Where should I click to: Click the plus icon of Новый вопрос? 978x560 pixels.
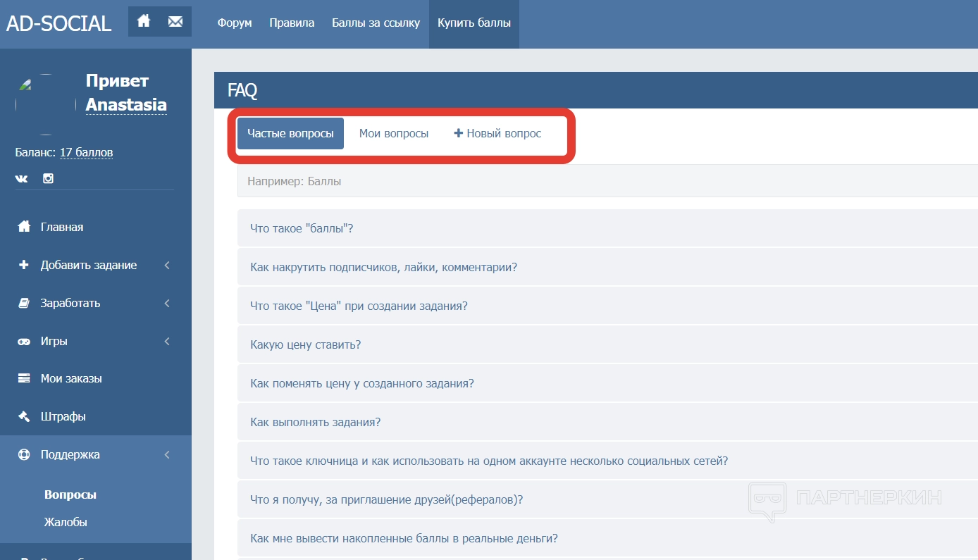[x=459, y=133]
